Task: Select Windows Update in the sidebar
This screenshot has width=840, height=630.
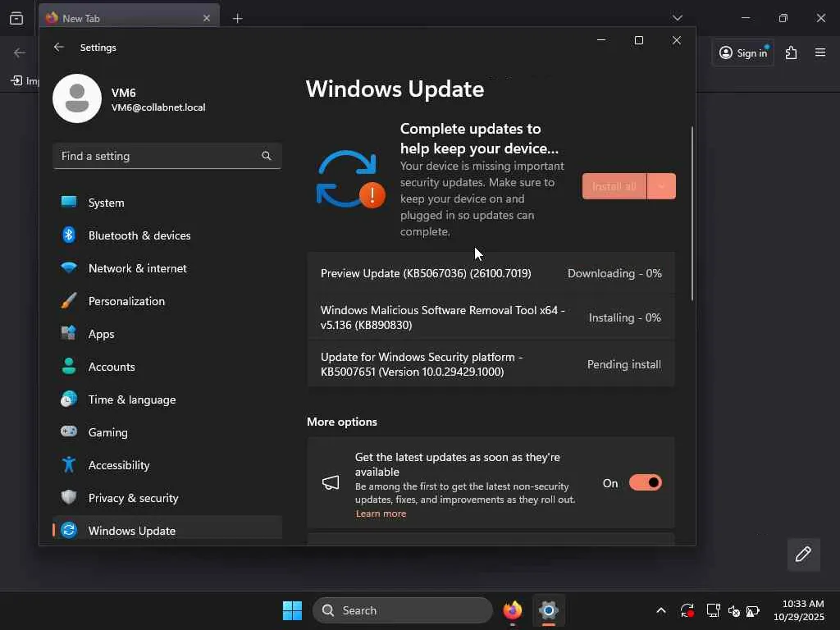Action: coord(167,530)
